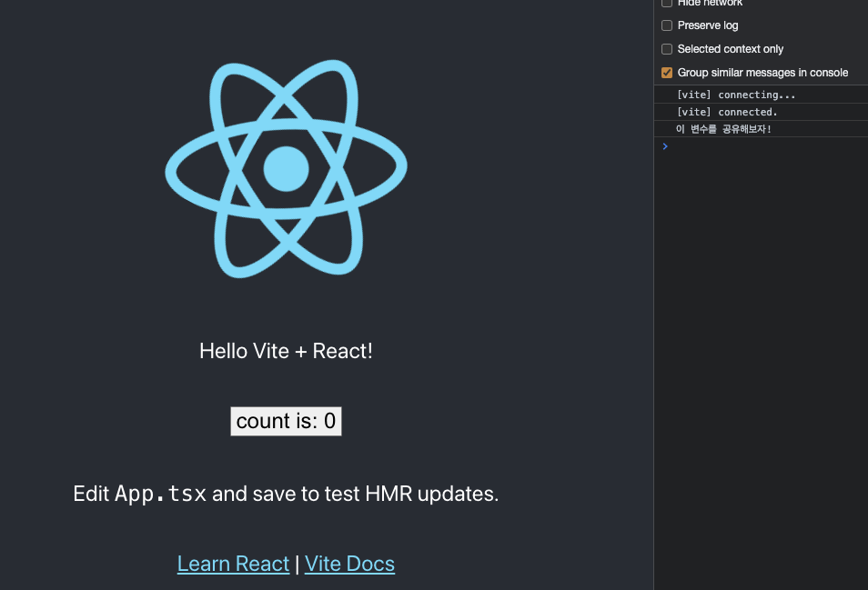Enable the Hide network checkbox
This screenshot has width=868, height=590.
[667, 3]
